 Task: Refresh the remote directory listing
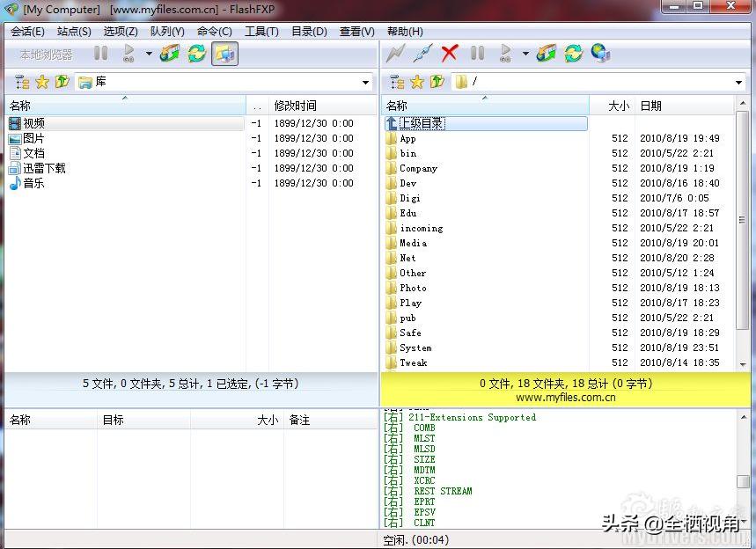[573, 53]
